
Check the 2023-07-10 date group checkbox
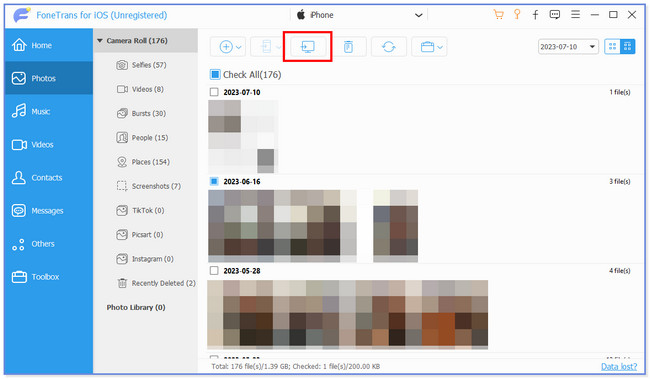[x=214, y=92]
